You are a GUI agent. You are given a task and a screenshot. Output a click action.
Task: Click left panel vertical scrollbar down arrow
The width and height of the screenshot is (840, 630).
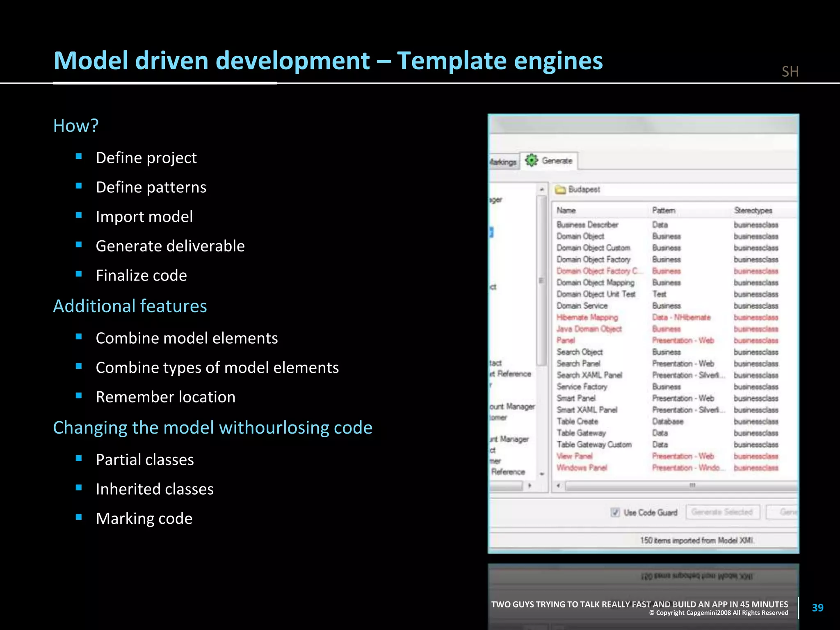[542, 474]
